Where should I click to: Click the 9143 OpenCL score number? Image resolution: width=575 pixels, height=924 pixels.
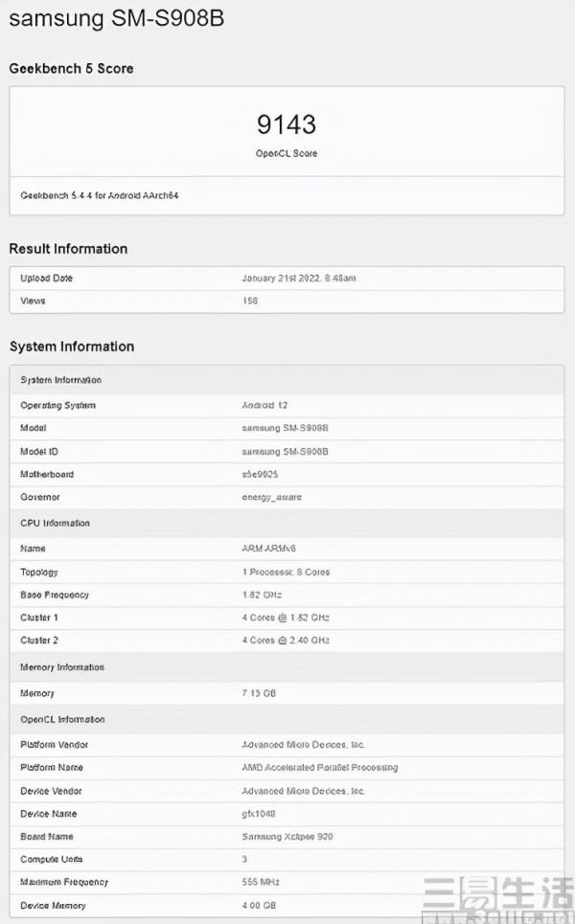coord(287,124)
